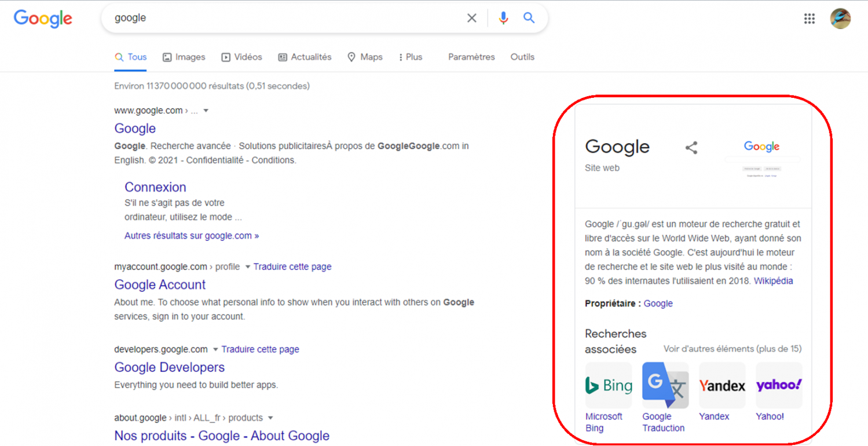868x446 pixels.
Task: Click the Google Traduction text label
Action: coord(664,422)
